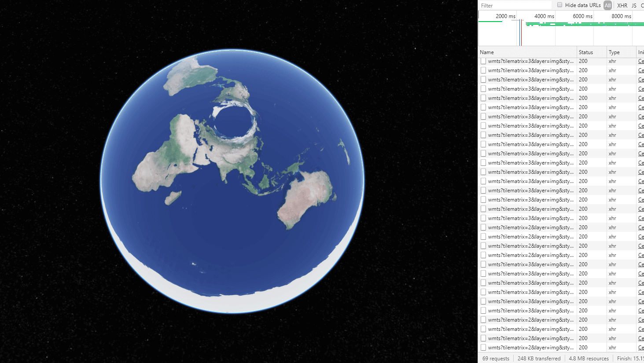Click file icon of the topmost request row
This screenshot has width=644, height=363.
(x=483, y=61)
